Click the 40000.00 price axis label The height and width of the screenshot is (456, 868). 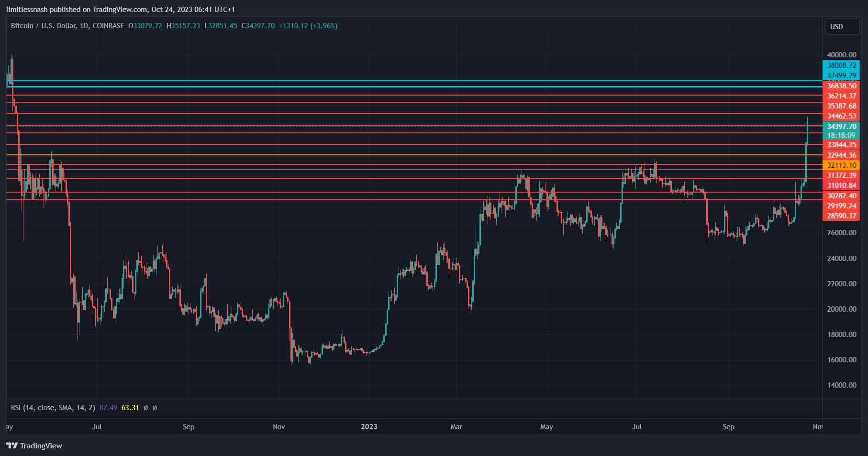pyautogui.click(x=842, y=55)
